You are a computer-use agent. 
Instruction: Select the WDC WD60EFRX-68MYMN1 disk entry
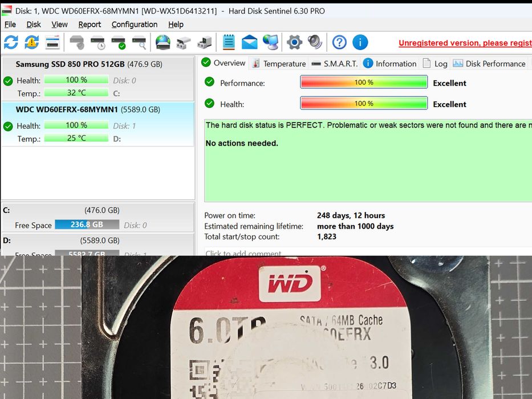click(98, 124)
